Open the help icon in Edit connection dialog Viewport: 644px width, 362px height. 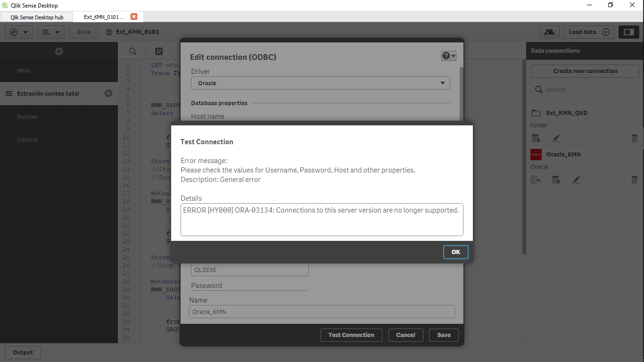click(x=448, y=56)
